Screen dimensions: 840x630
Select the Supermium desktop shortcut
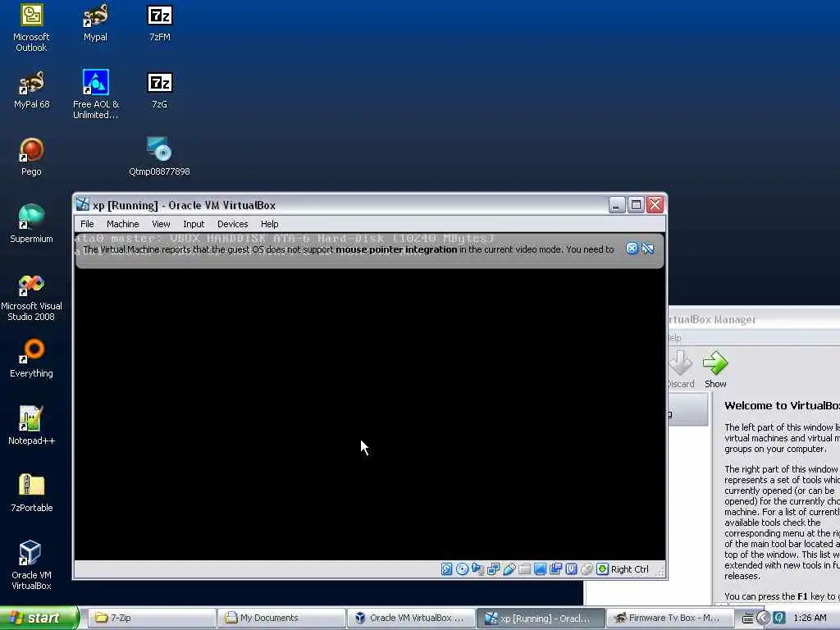31,224
